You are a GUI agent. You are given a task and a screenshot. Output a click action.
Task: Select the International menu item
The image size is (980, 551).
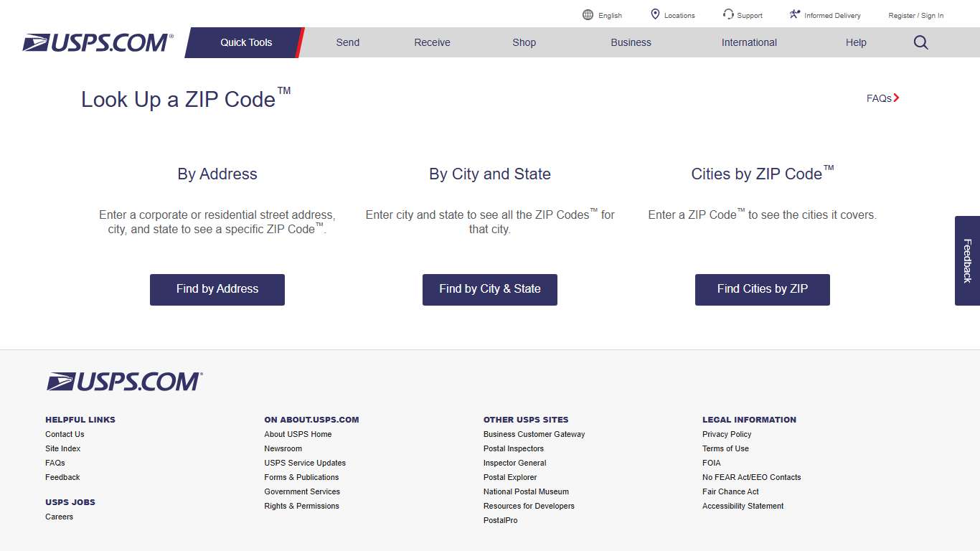749,42
